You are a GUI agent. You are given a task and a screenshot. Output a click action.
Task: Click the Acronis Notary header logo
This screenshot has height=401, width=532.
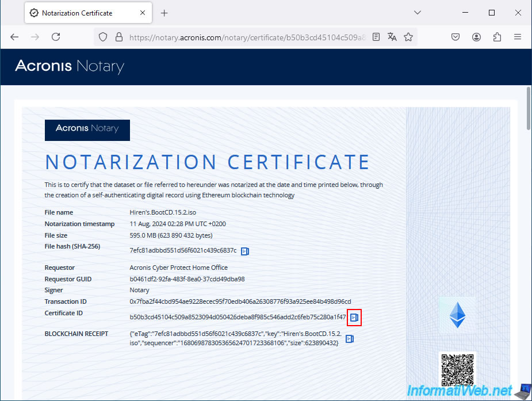[70, 66]
